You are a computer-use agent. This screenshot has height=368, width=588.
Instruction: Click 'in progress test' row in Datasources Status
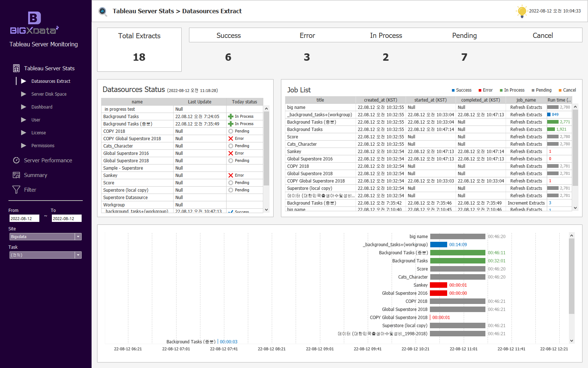pos(182,109)
